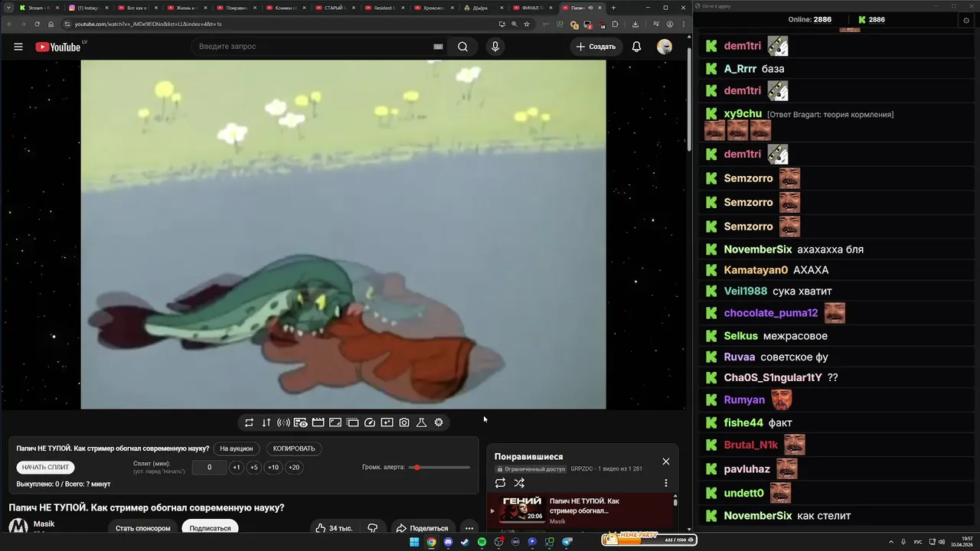Screen dimensions: 980x551
Task: Dislike the video with the thumbs-down button
Action: [x=373, y=528]
